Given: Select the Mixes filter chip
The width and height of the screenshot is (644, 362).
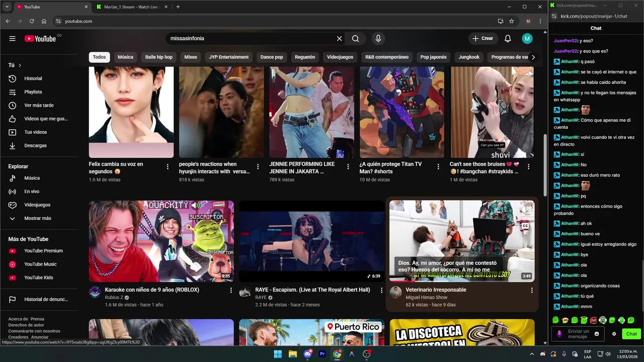Looking at the screenshot, I should (191, 57).
